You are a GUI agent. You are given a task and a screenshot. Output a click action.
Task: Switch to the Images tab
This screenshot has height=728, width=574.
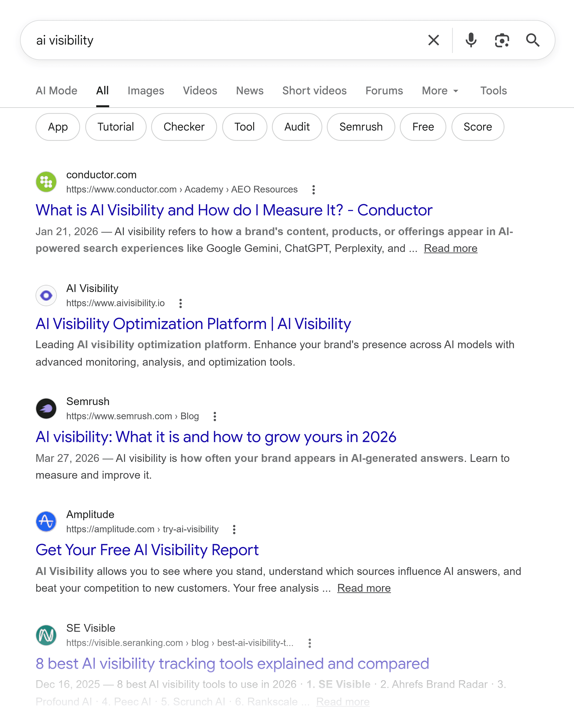point(146,90)
